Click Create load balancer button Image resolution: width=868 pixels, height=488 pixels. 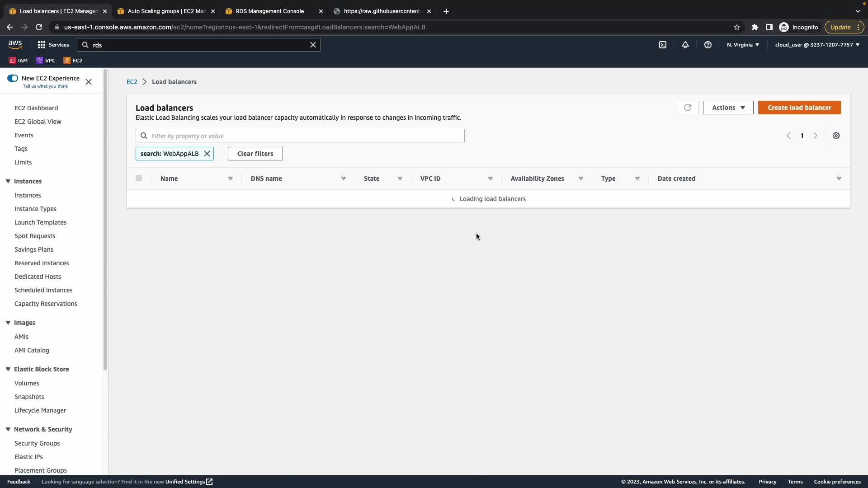(x=799, y=108)
